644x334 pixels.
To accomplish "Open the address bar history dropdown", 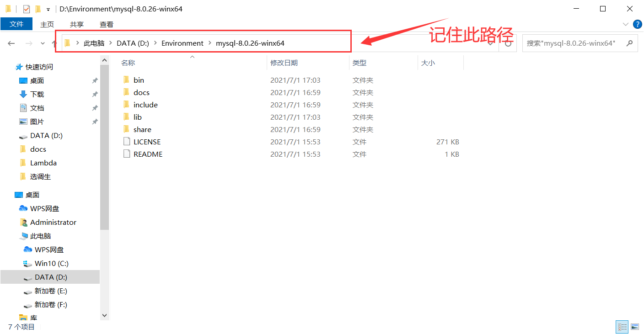I will click(x=490, y=43).
